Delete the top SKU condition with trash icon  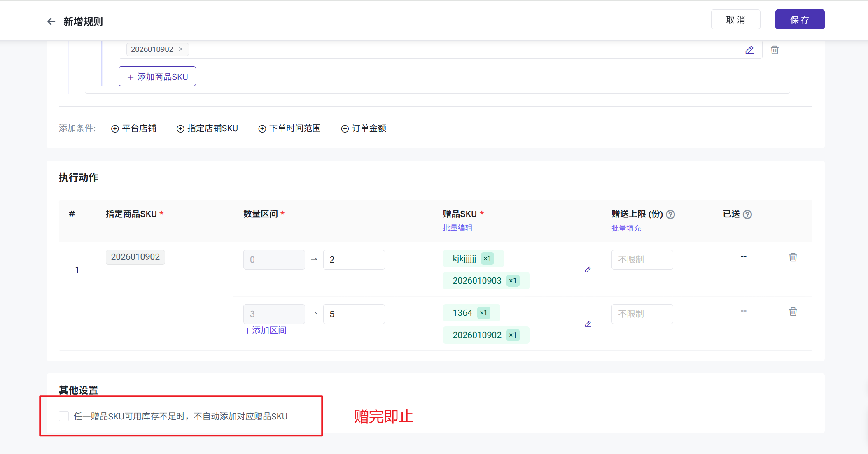[x=775, y=50]
